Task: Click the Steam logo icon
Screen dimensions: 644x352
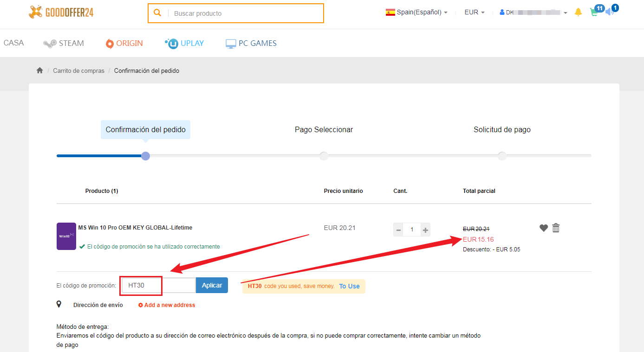Action: click(50, 44)
